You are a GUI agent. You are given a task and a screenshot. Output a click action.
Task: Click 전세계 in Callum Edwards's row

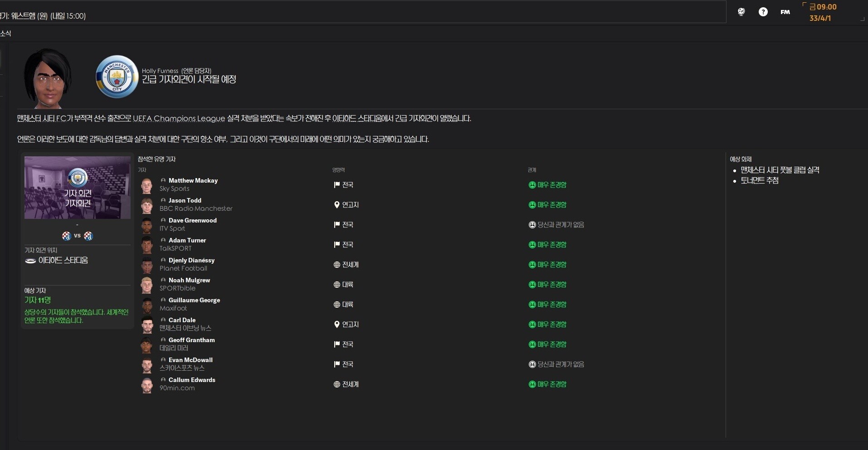(x=350, y=384)
